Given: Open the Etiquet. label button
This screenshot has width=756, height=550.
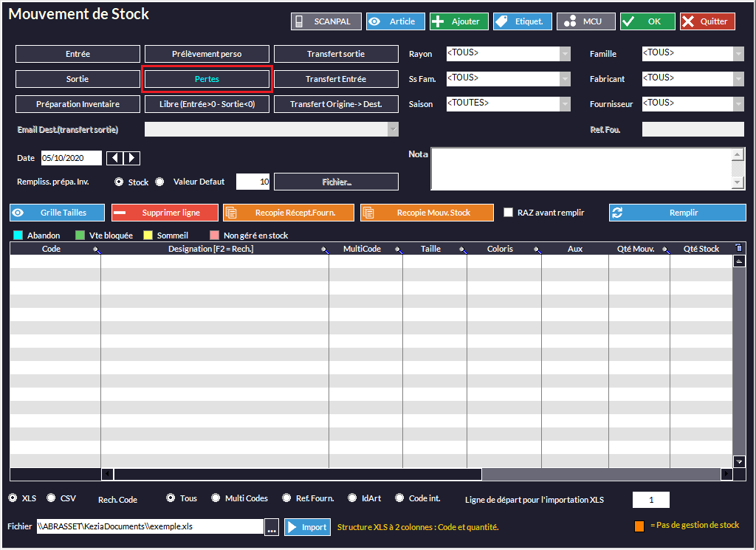Looking at the screenshot, I should point(522,21).
